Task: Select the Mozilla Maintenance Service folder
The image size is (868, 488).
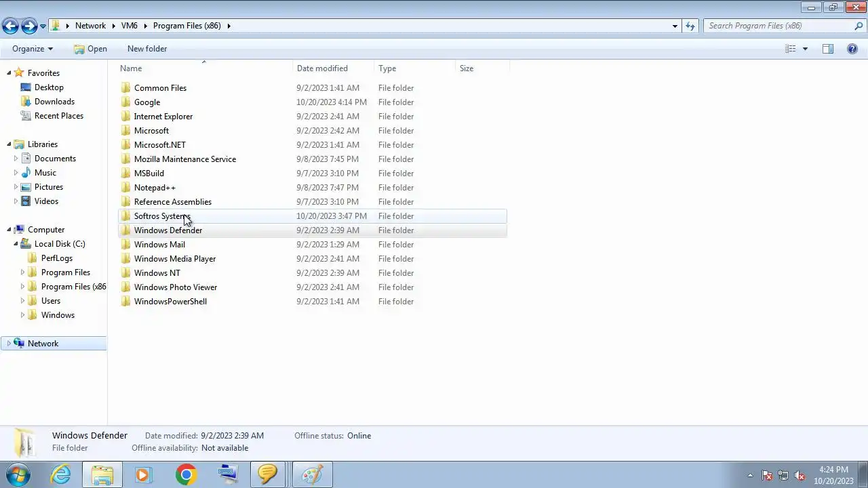Action: (x=312, y=159)
